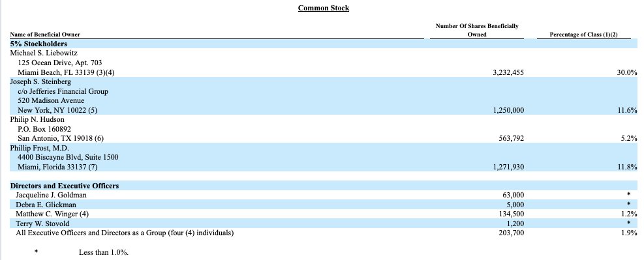This screenshot has width=644, height=260.
Task: Select share count 5,000
Action: click(x=515, y=205)
